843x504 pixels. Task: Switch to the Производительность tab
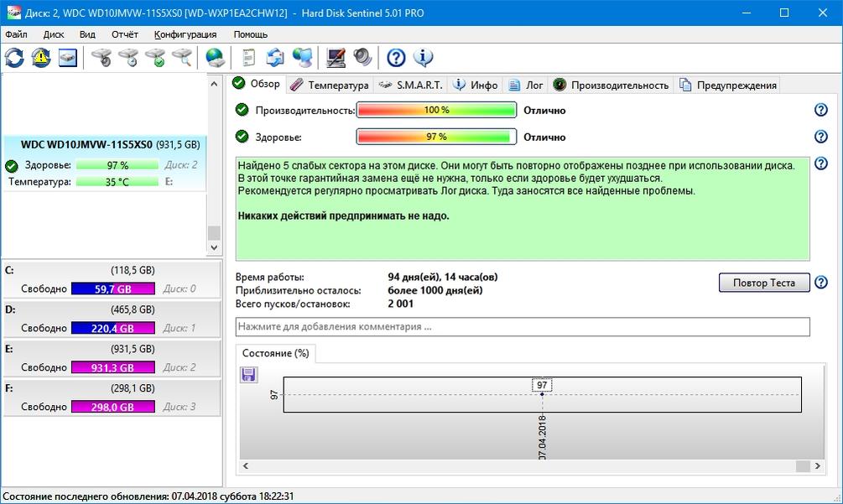click(x=611, y=85)
